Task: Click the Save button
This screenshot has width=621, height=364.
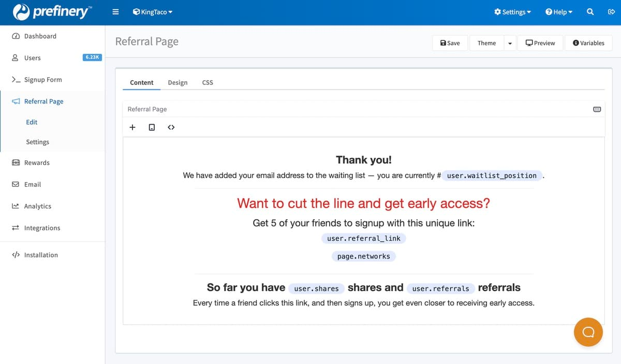Action: click(x=450, y=43)
